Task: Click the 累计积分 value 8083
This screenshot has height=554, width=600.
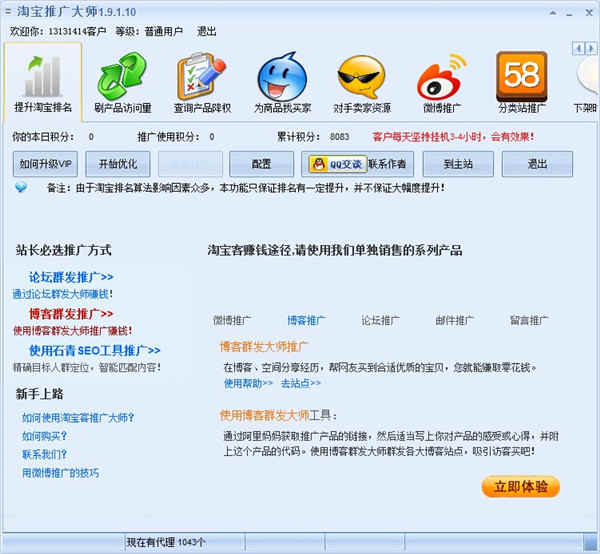Action: (339, 137)
